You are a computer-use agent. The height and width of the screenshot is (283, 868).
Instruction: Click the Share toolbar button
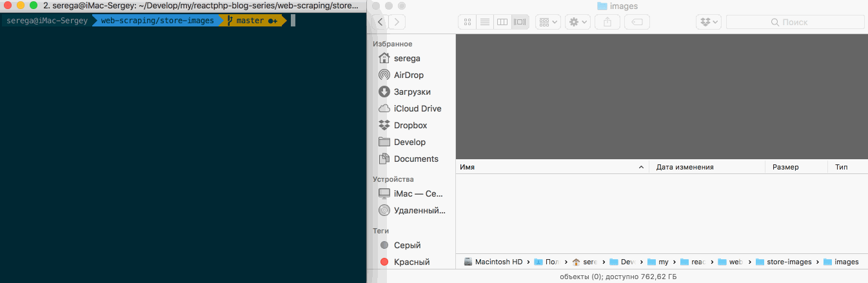pyautogui.click(x=607, y=22)
